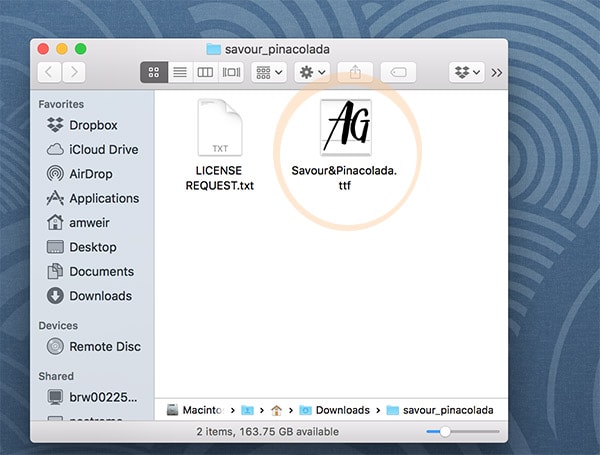
Task: Zoom the Finder window with green button
Action: click(x=81, y=49)
